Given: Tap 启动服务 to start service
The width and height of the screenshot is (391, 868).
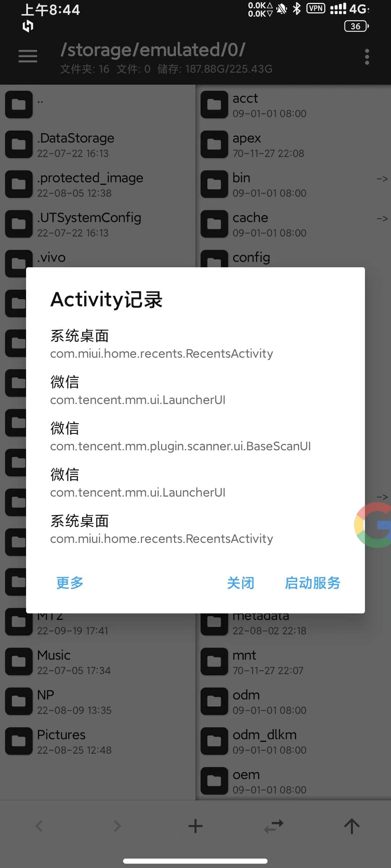Looking at the screenshot, I should (312, 583).
